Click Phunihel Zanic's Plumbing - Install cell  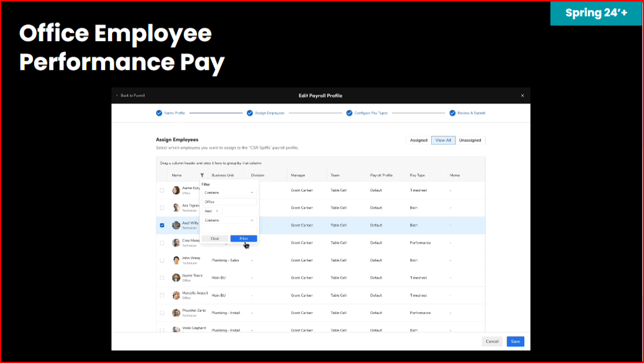point(226,313)
